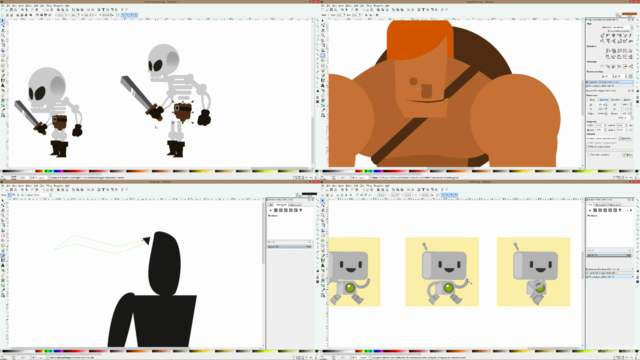Click No paint X icon in bottom-left panel
Viewport: 640px width, 360px height.
coord(271,210)
